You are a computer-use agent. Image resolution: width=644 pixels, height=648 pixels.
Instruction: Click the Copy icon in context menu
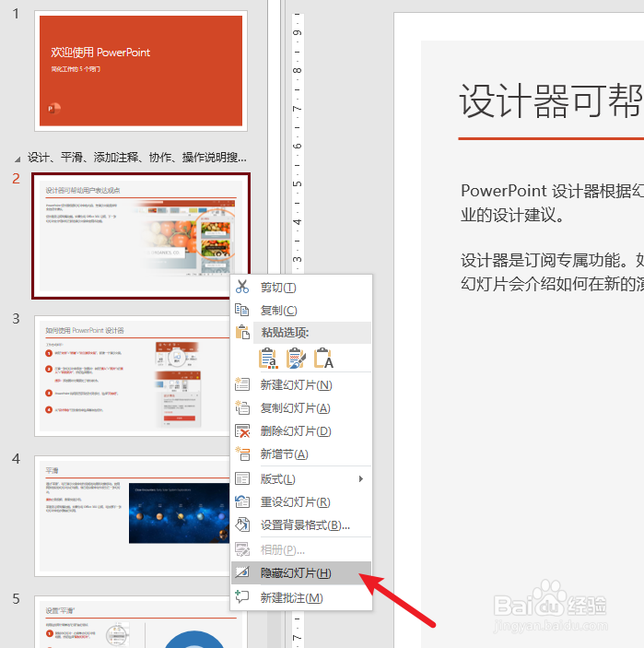pos(242,310)
